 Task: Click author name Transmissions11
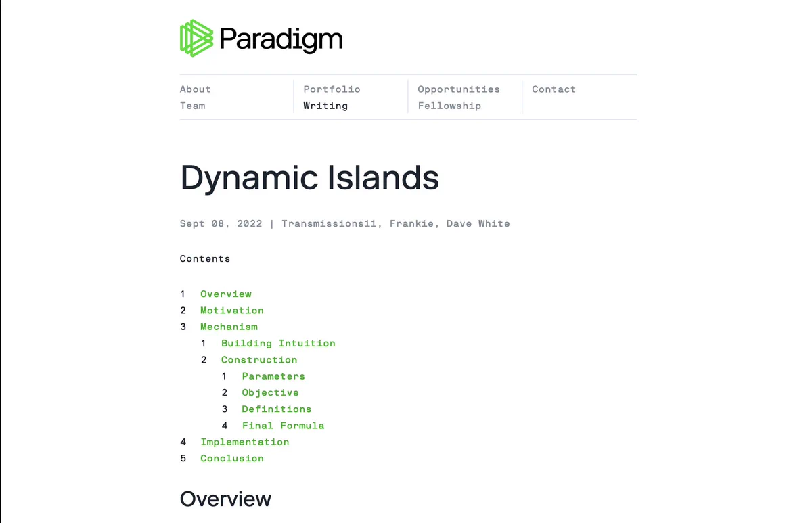pos(329,224)
